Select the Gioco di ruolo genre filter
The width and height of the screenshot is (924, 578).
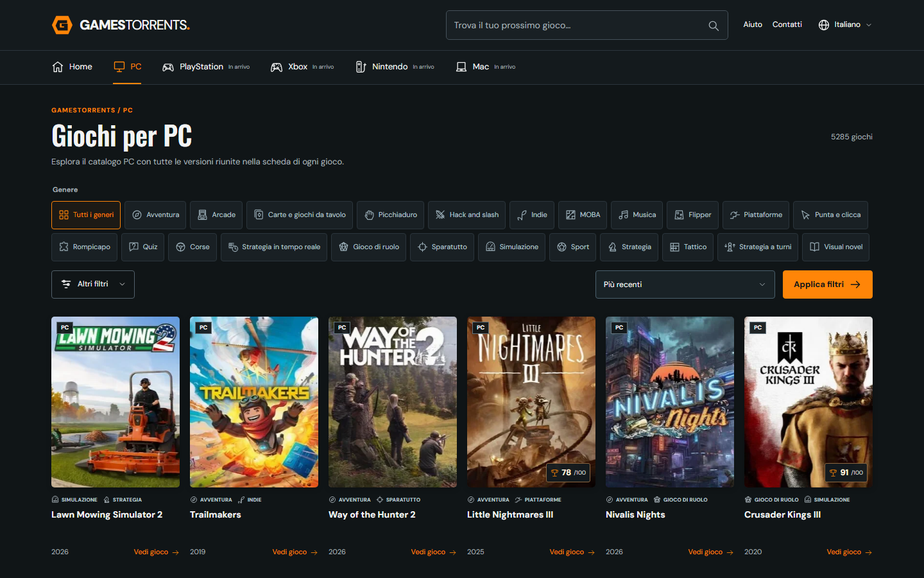[368, 247]
